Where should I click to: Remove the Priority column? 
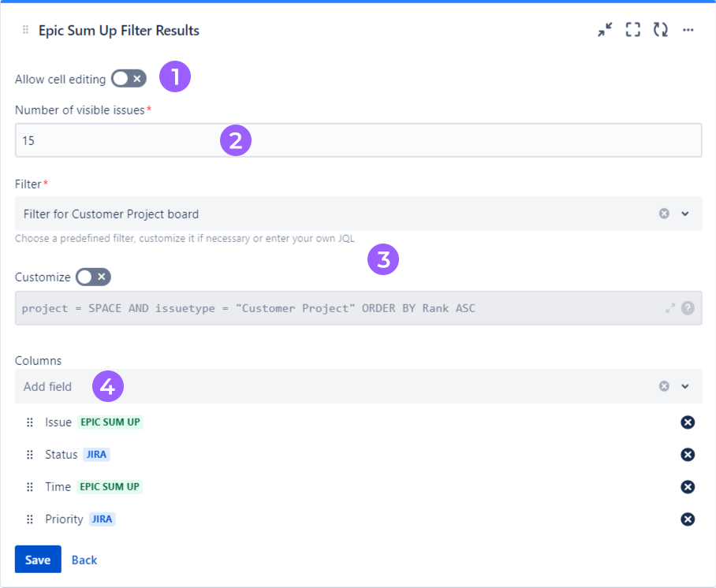point(687,519)
